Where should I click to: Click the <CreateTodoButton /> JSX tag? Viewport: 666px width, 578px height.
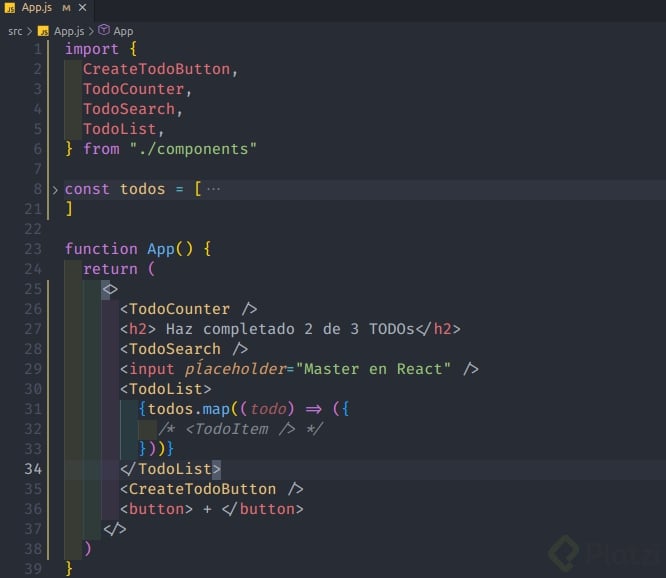pos(212,489)
